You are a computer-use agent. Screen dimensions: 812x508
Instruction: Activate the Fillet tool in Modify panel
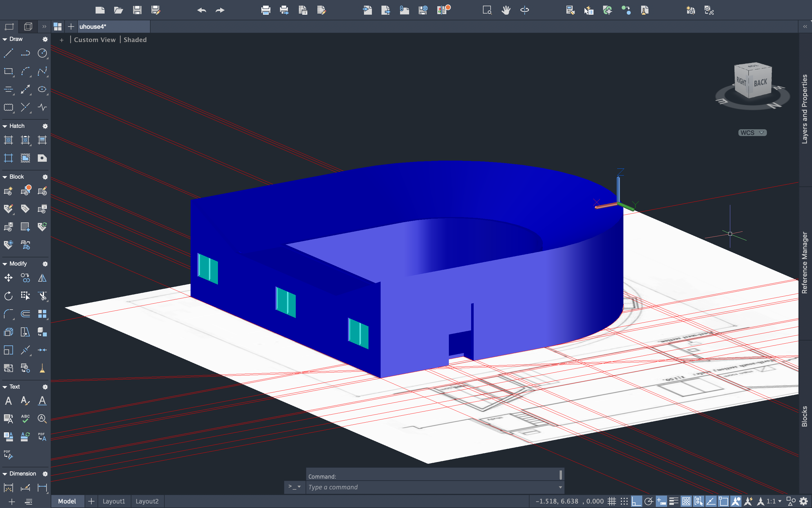[x=8, y=314]
